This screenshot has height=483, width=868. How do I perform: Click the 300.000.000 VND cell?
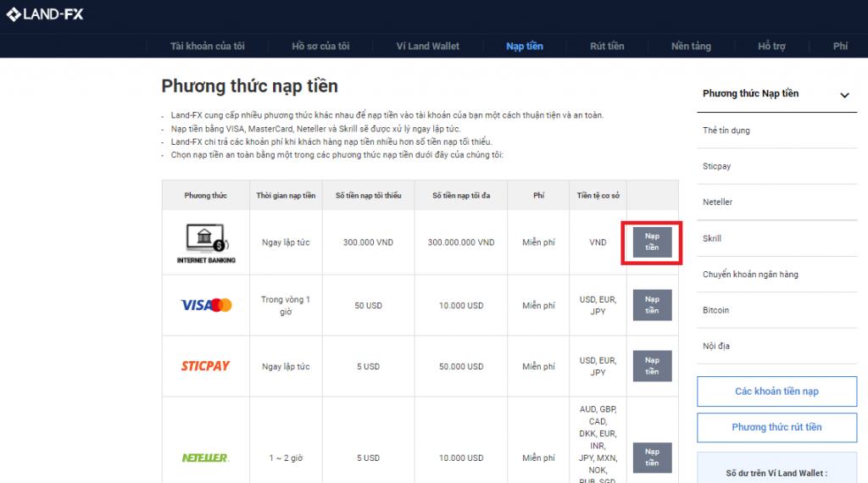coord(461,242)
